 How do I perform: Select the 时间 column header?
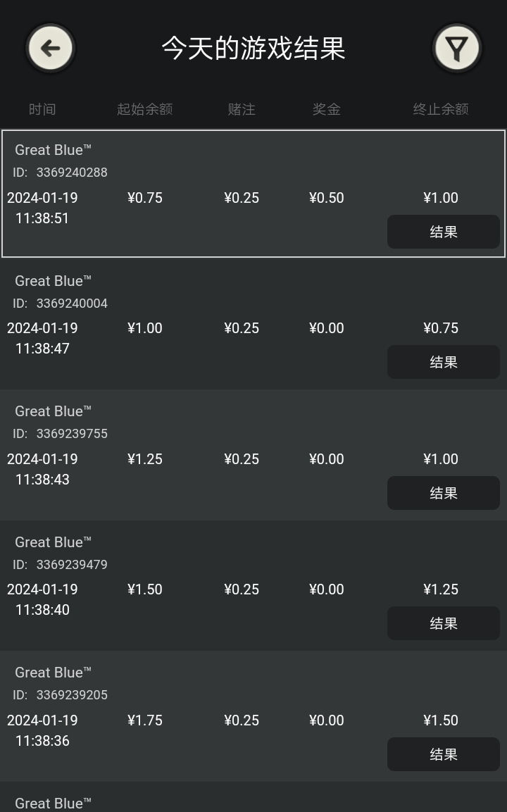point(42,109)
